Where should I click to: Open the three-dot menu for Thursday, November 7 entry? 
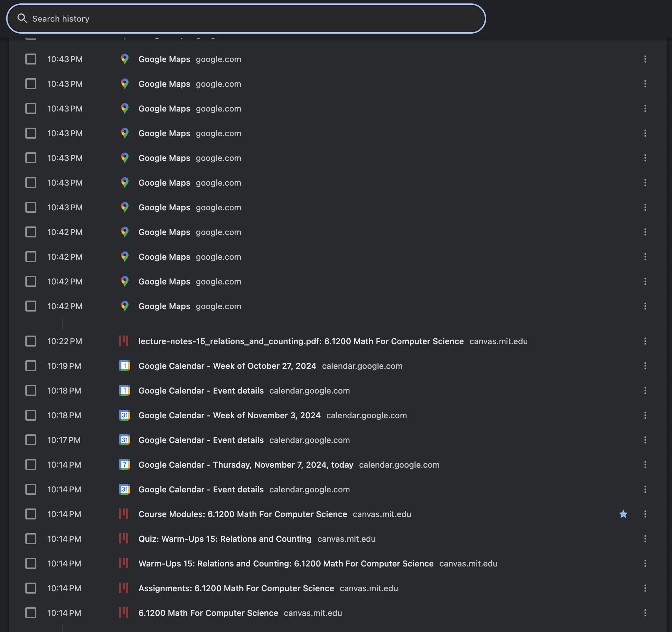(x=645, y=465)
